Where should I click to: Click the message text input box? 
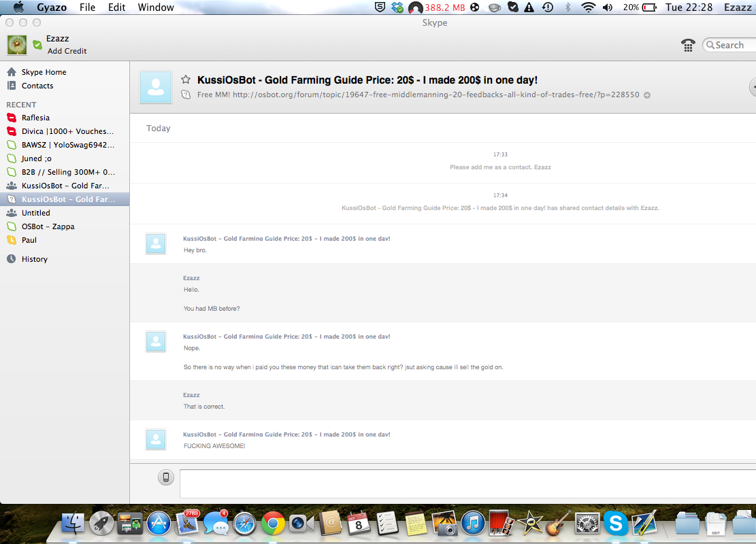click(467, 483)
